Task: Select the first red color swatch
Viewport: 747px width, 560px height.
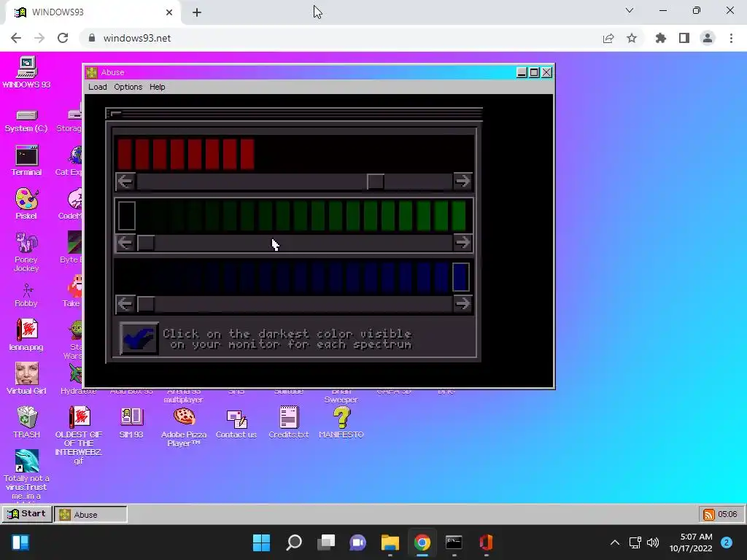Action: (x=125, y=155)
